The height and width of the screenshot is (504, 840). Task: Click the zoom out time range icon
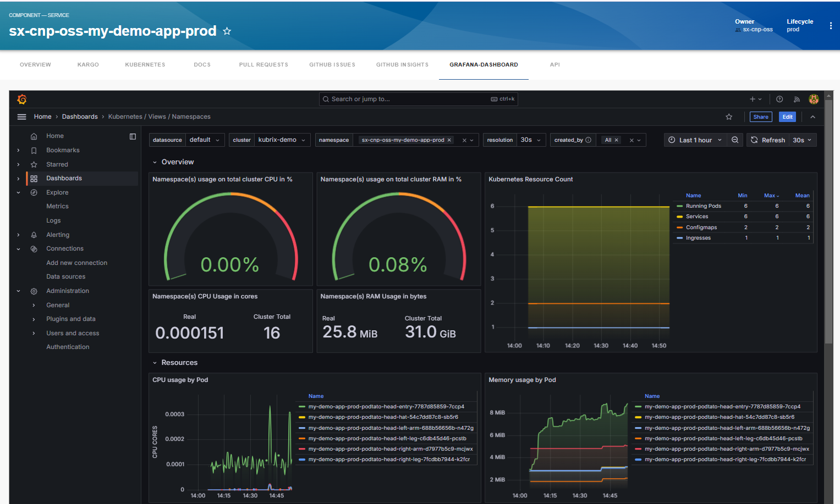click(x=735, y=140)
